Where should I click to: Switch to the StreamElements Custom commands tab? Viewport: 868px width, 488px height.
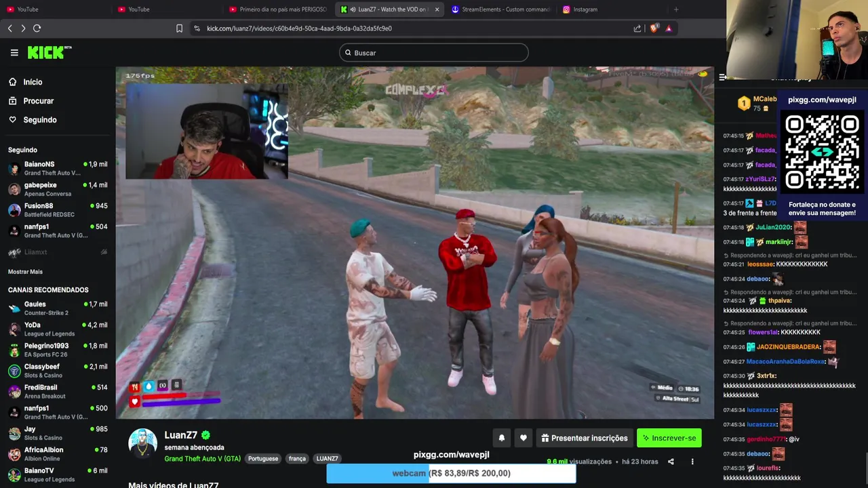(500, 9)
